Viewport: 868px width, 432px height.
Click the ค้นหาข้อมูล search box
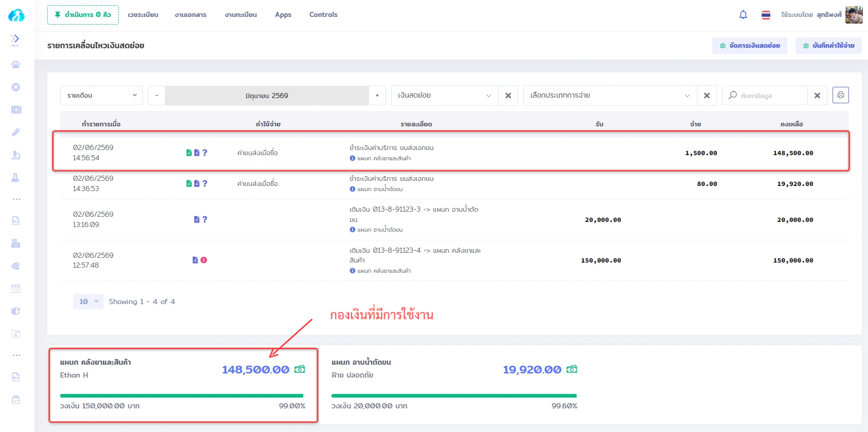[765, 96]
